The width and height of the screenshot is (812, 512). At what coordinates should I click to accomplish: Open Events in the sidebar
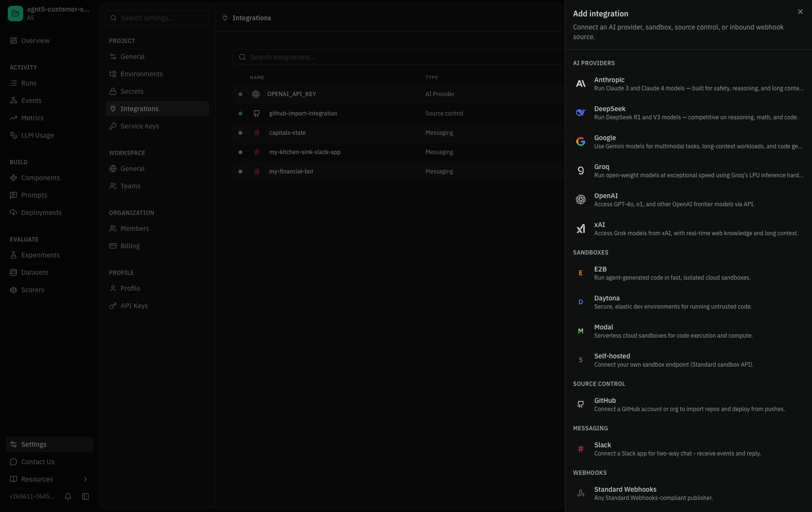[49, 100]
